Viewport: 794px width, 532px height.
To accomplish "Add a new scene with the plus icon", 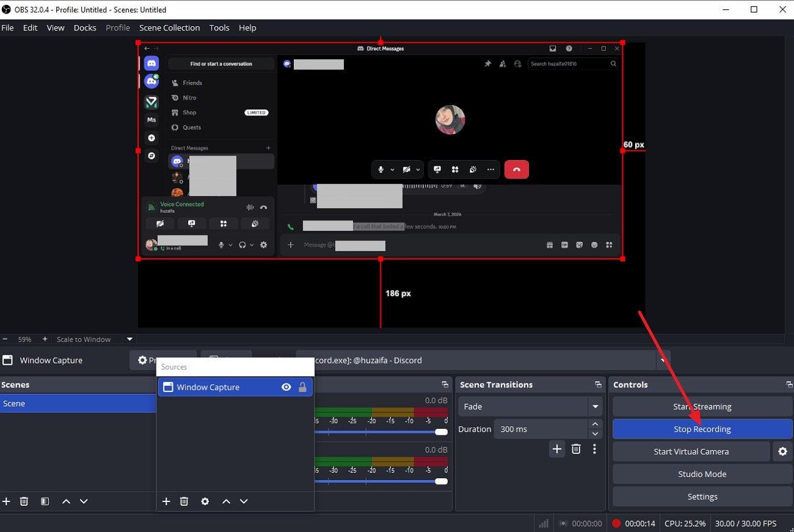I will [x=6, y=501].
